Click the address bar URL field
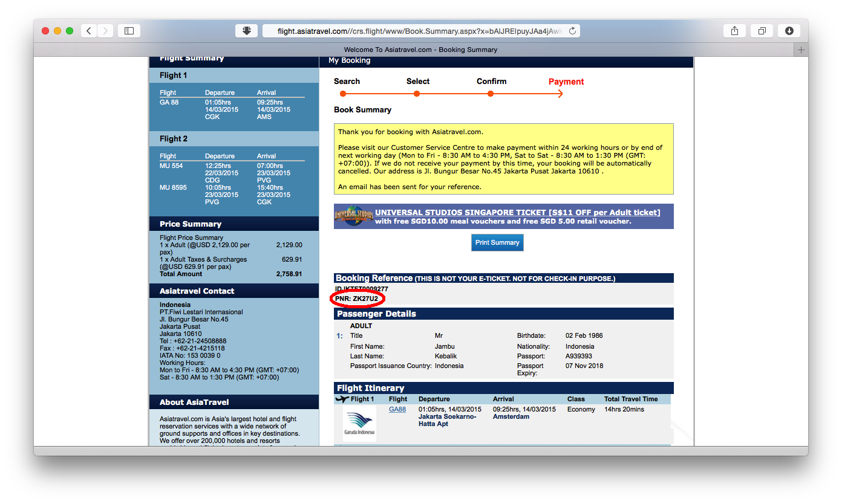Viewport: 842px width, 504px height. click(421, 31)
